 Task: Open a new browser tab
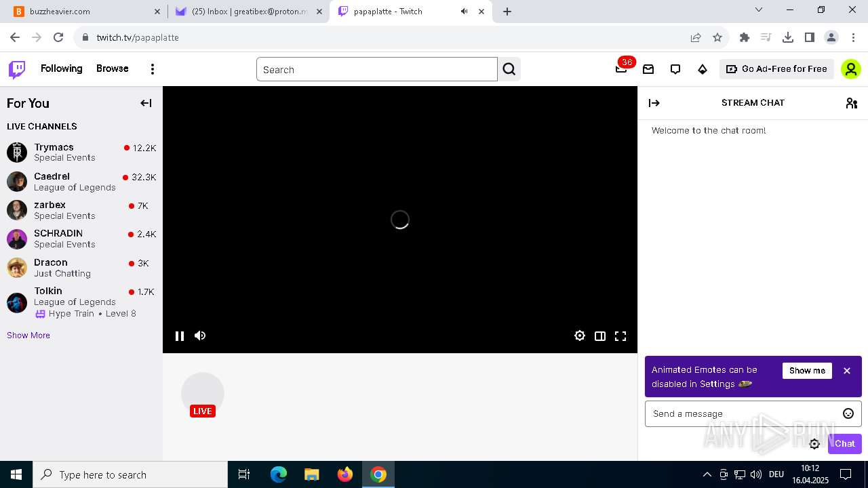pos(507,12)
